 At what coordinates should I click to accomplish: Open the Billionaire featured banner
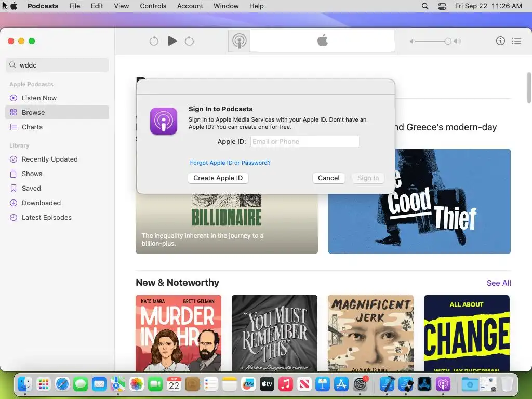click(x=227, y=223)
